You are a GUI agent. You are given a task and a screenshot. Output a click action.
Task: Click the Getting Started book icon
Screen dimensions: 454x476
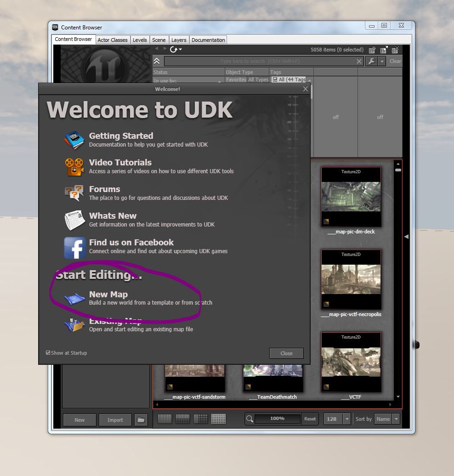pos(74,140)
